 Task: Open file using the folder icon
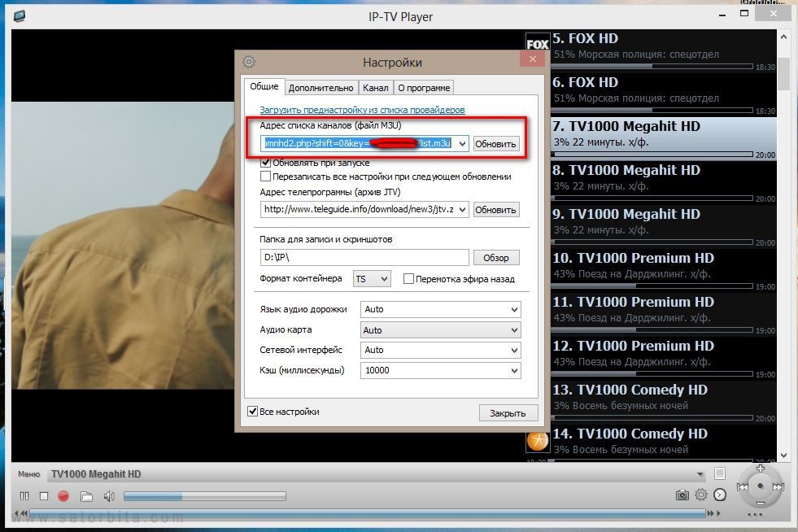[x=86, y=496]
